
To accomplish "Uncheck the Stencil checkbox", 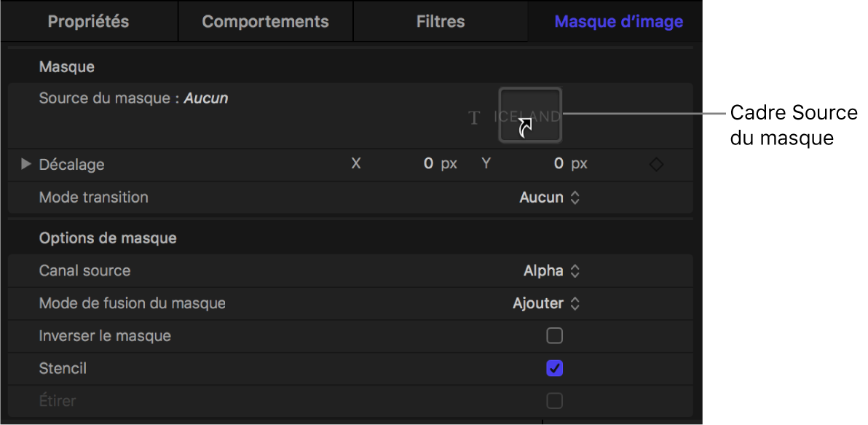I will (555, 369).
